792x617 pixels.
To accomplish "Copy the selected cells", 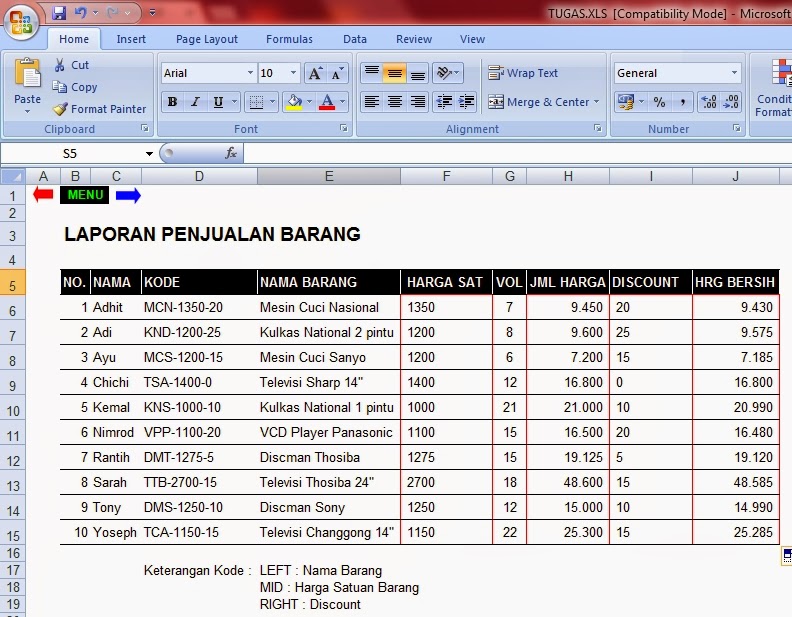I will pos(75,87).
